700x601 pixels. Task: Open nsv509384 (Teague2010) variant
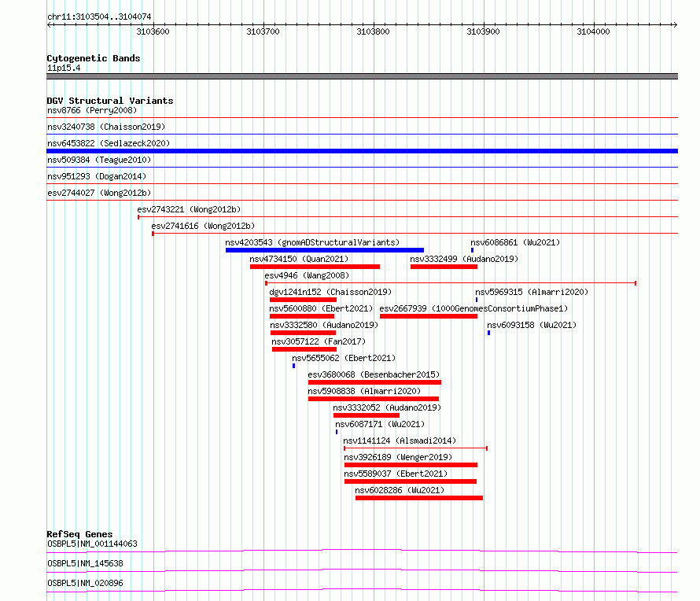click(x=99, y=160)
